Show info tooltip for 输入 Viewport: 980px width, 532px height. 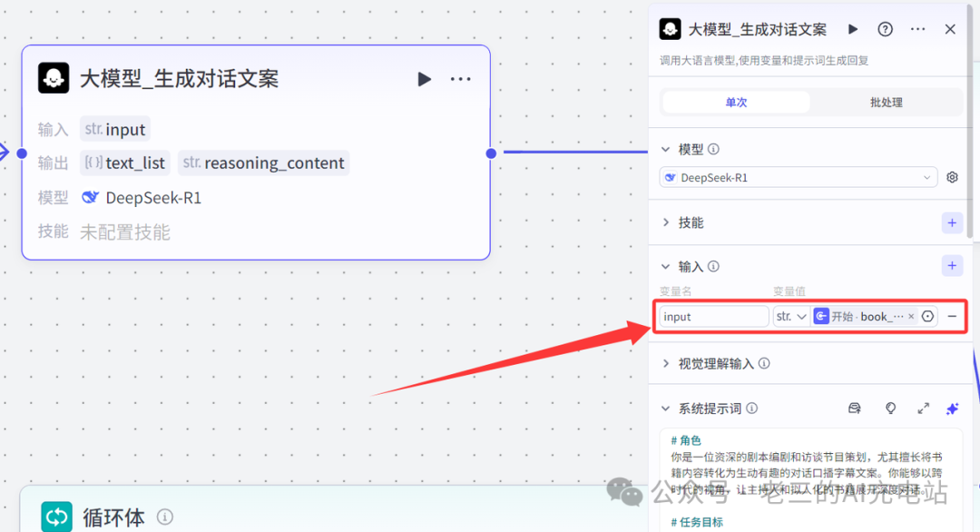713,266
